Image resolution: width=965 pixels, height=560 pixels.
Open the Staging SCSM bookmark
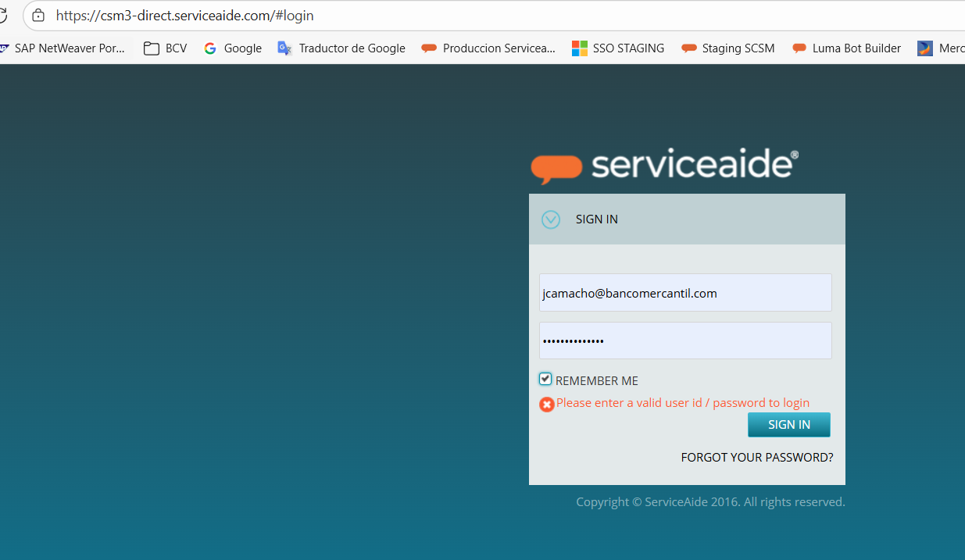(x=728, y=48)
